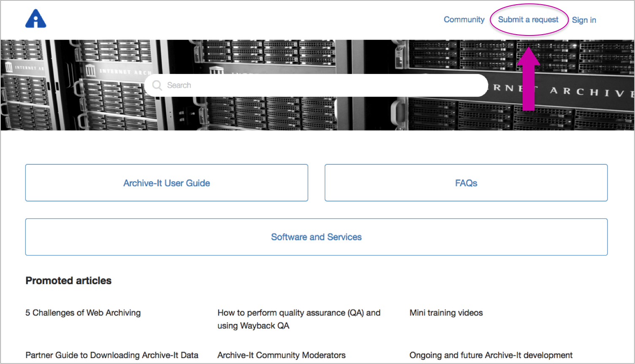Click the Promoted articles heading
The image size is (635, 364).
coord(68,281)
